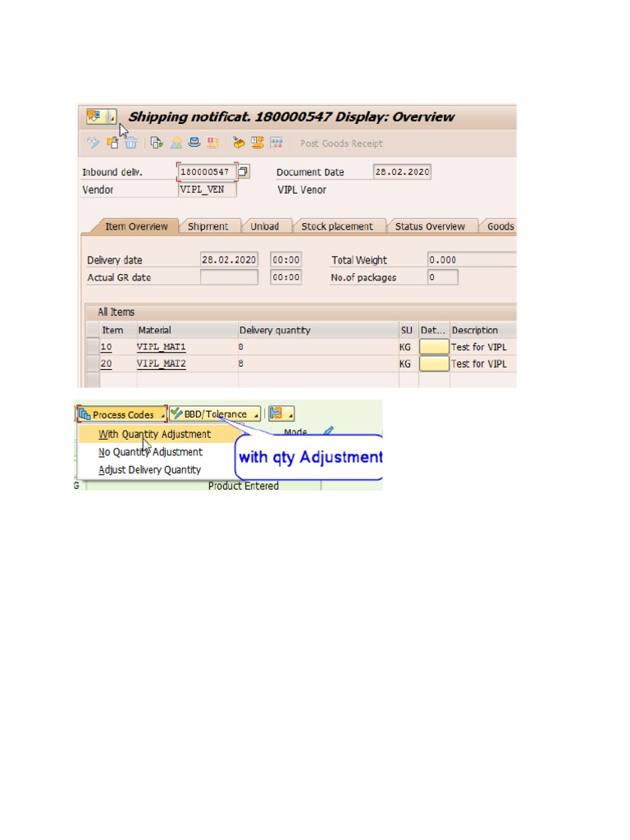Open the small dropdown arrow beside the title icon
This screenshot has height=840, width=630.
pyautogui.click(x=111, y=116)
